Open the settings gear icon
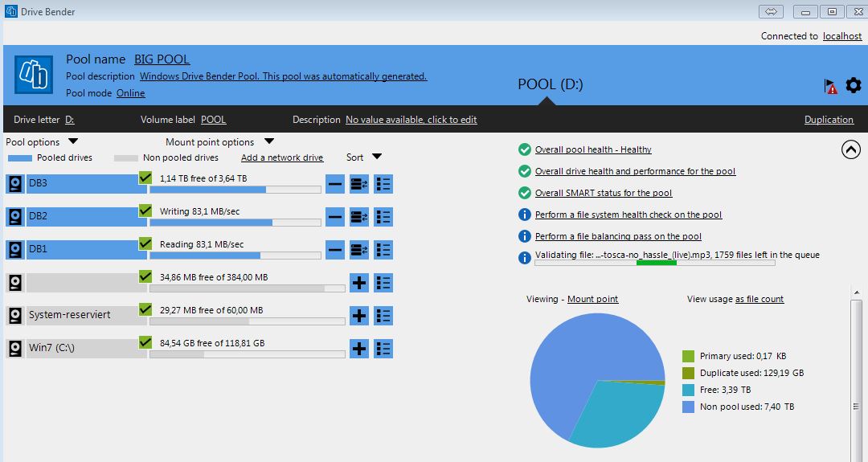 (x=853, y=85)
